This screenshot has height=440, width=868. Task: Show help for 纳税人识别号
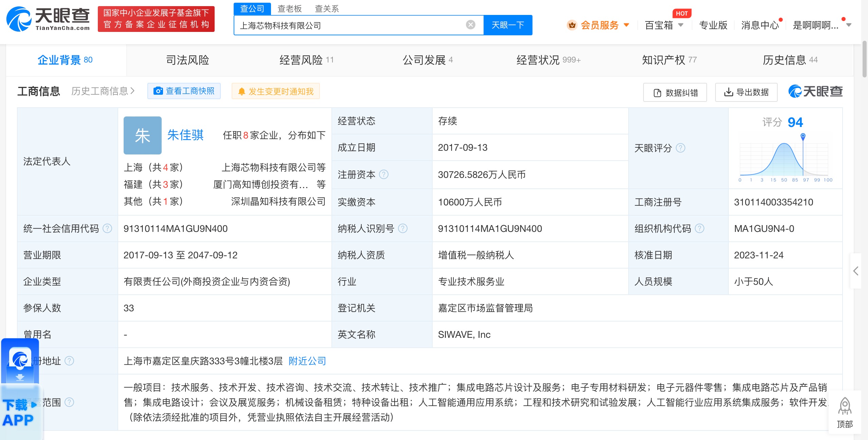click(403, 228)
